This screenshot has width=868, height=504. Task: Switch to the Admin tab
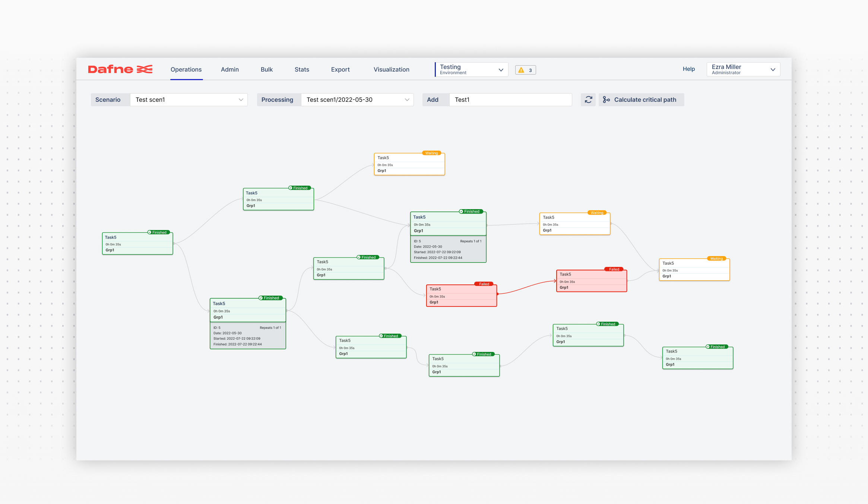pyautogui.click(x=229, y=69)
